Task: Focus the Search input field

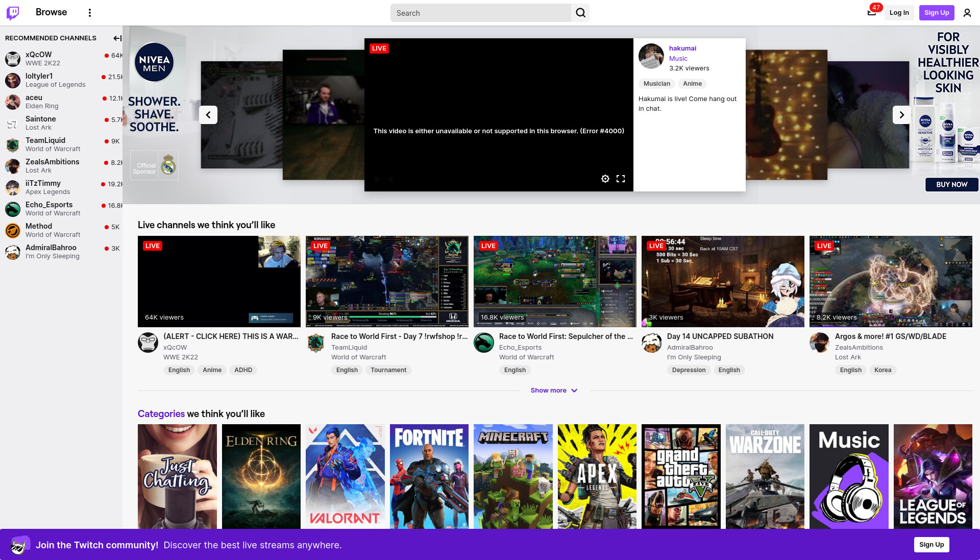Action: click(481, 13)
